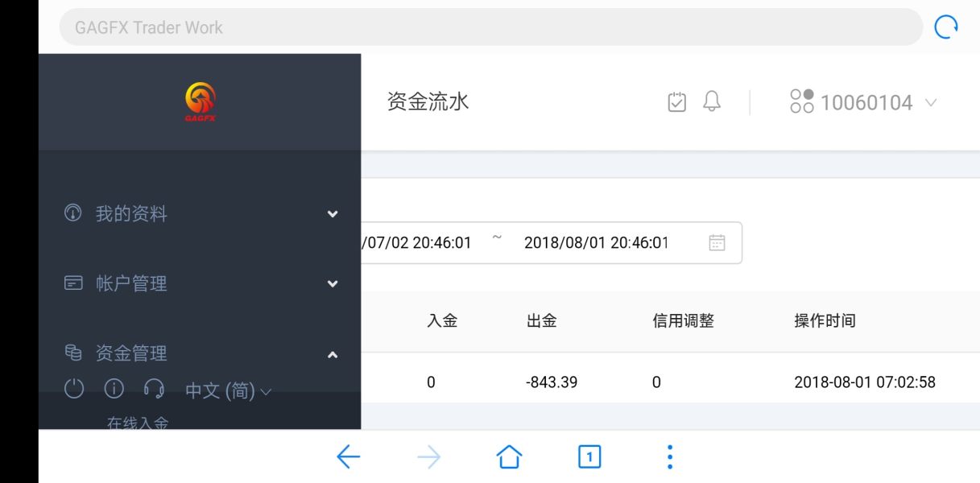Viewport: 980px width, 483px height.
Task: Open account 10060104 dropdown
Action: pyautogui.click(x=865, y=102)
